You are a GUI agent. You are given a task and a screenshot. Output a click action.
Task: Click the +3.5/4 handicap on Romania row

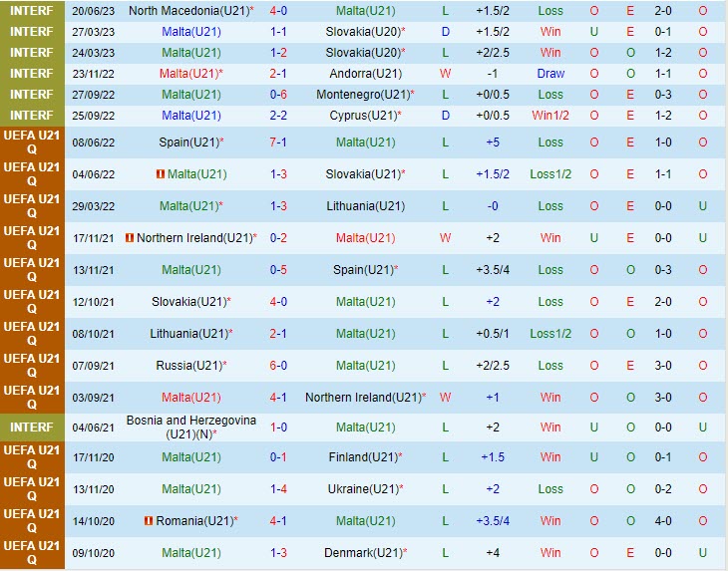493,521
